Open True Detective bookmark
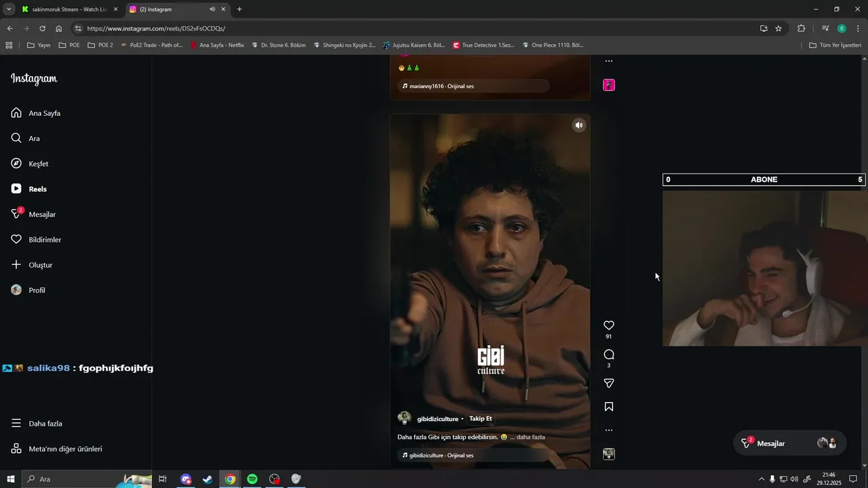 pos(484,45)
